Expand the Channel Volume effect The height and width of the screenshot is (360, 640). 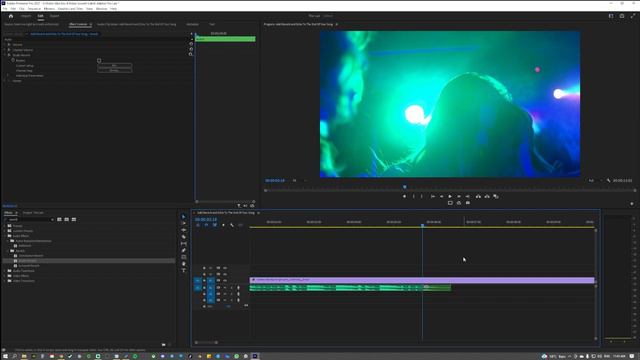click(4, 50)
